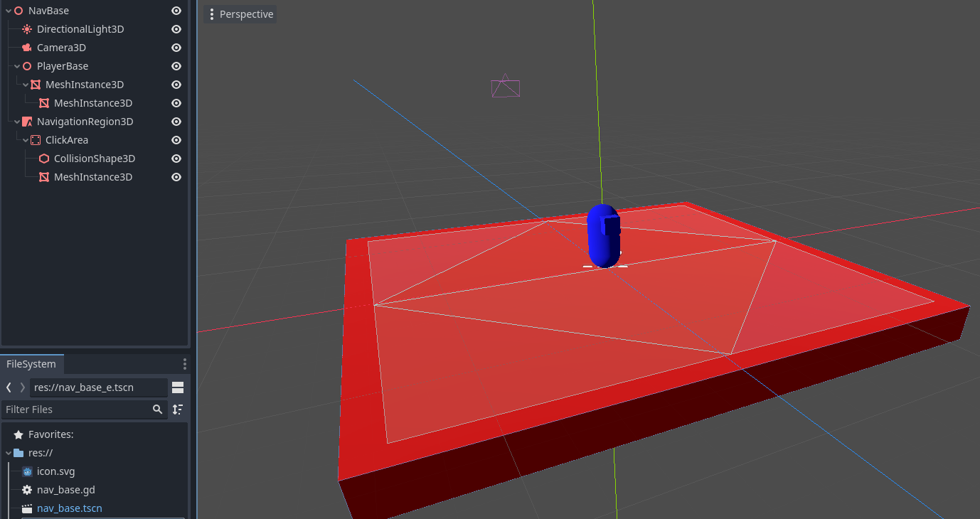
Task: Go to next FileSystem path arrow
Action: pos(23,387)
